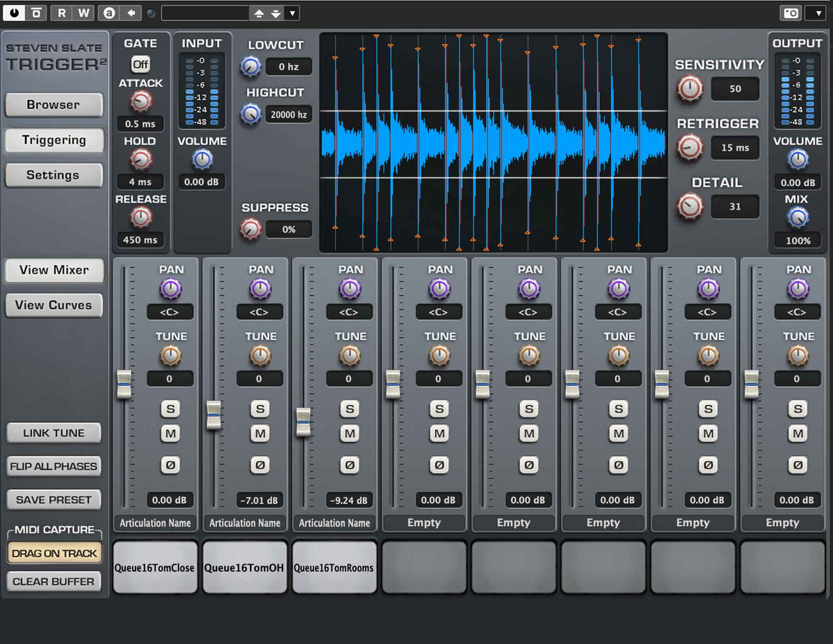Image resolution: width=833 pixels, height=644 pixels.
Task: Click the CLEAR BUFFER button
Action: tap(53, 582)
